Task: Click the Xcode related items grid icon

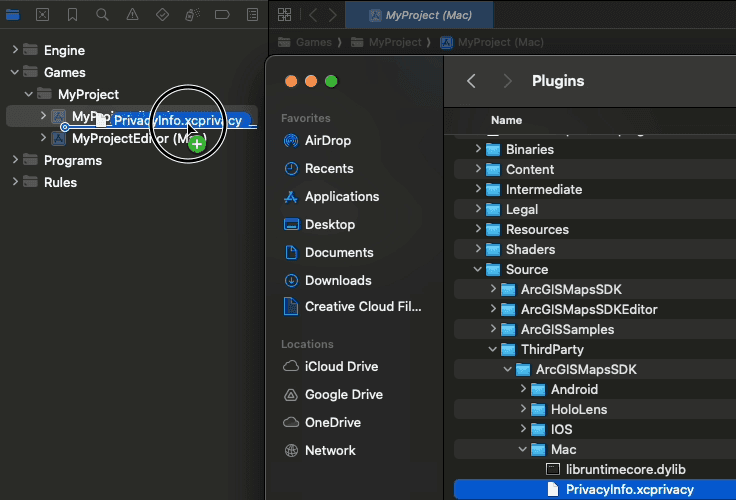Action: click(284, 15)
